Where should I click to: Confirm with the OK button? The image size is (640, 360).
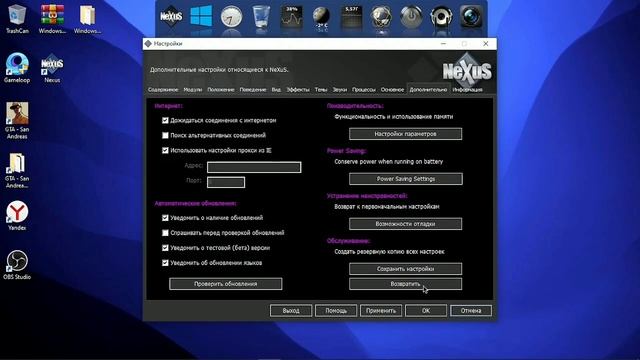click(426, 311)
